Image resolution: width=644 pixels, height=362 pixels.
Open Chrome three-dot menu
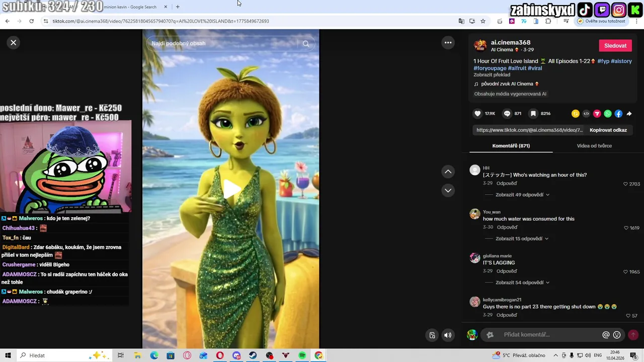[636, 21]
